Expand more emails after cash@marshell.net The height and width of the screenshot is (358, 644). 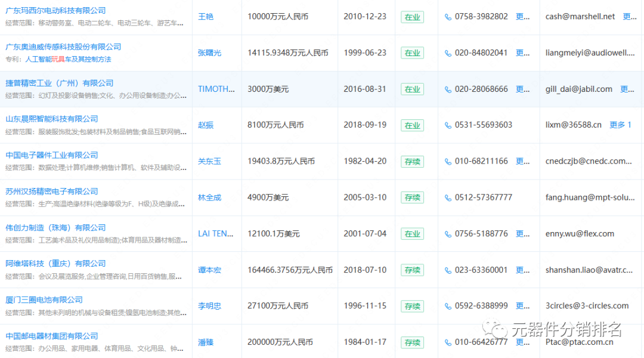click(630, 17)
